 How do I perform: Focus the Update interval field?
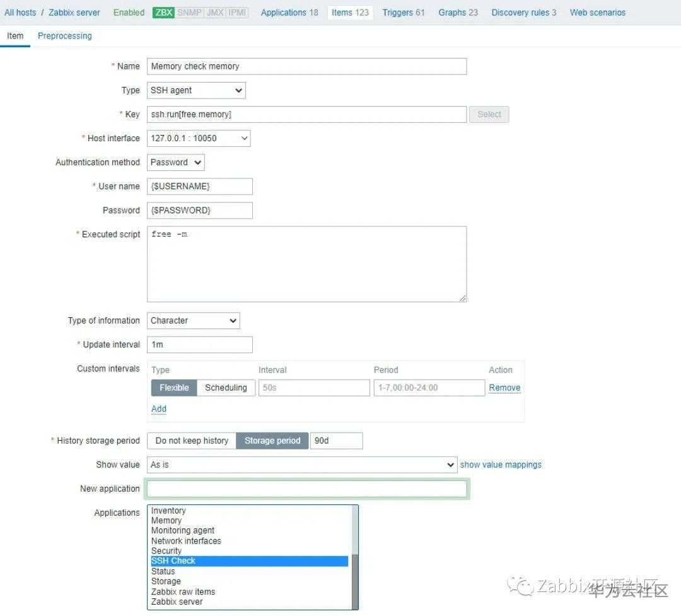tap(200, 344)
